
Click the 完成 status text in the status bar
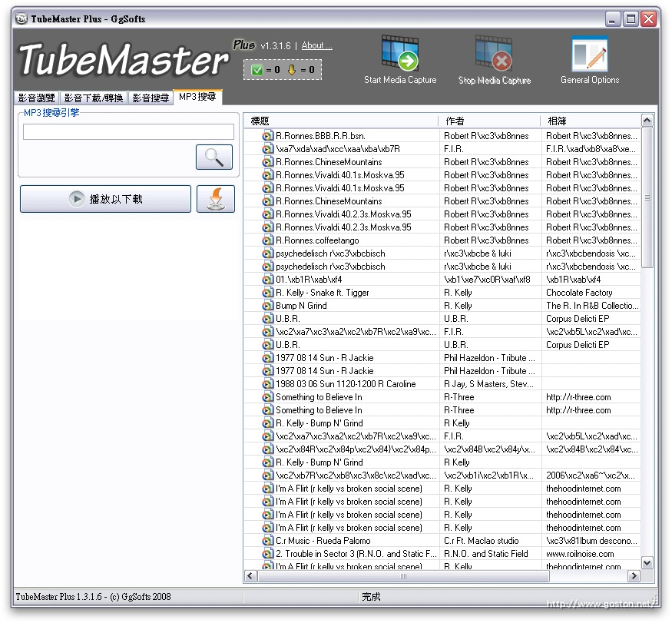pos(371,597)
